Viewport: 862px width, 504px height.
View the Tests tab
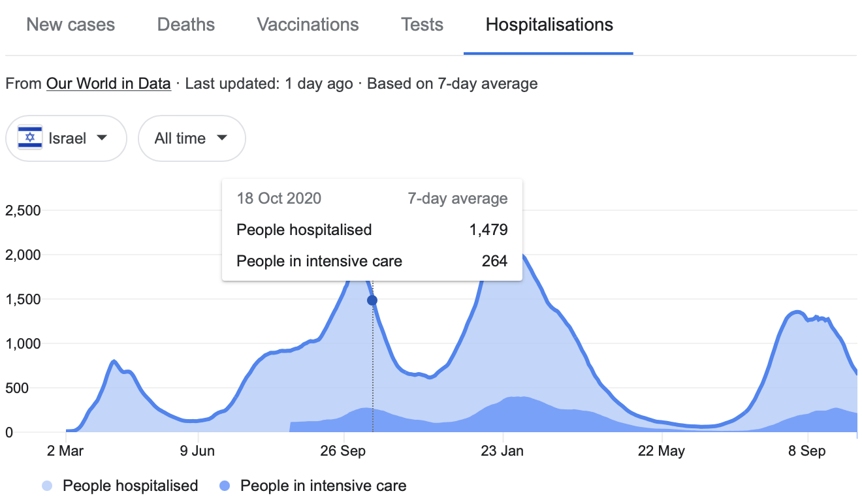422,25
